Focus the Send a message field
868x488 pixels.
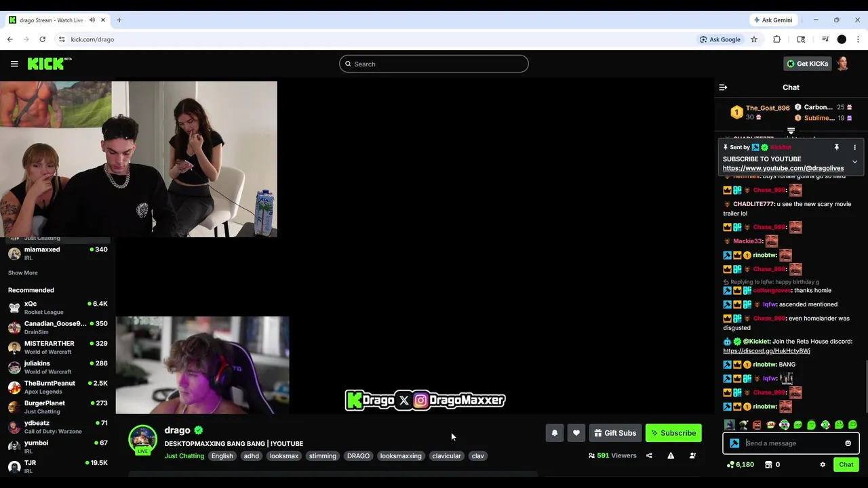pos(791,443)
